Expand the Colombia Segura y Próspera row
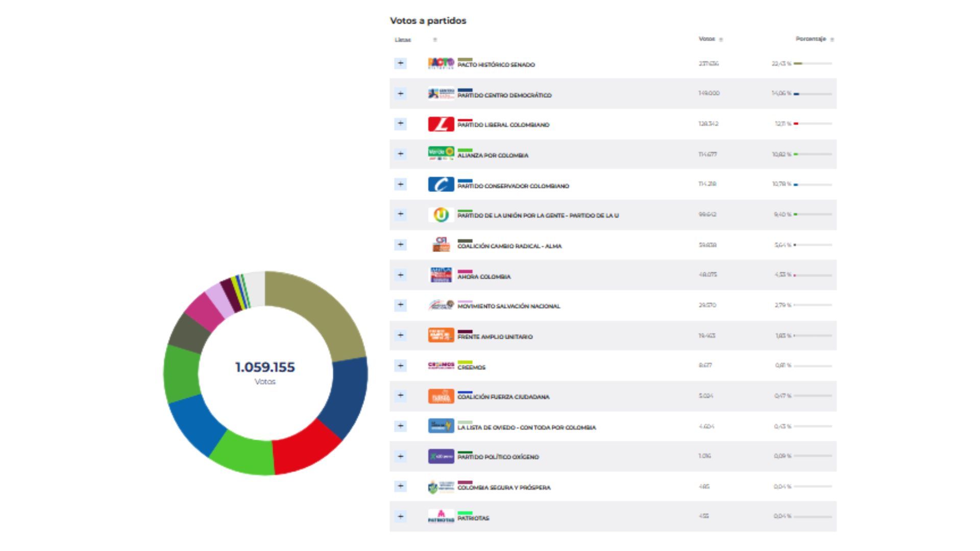 401,486
